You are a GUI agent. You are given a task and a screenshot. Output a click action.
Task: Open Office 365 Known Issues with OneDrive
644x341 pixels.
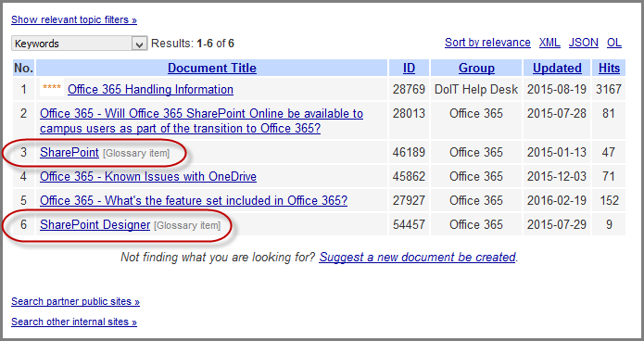pyautogui.click(x=148, y=177)
